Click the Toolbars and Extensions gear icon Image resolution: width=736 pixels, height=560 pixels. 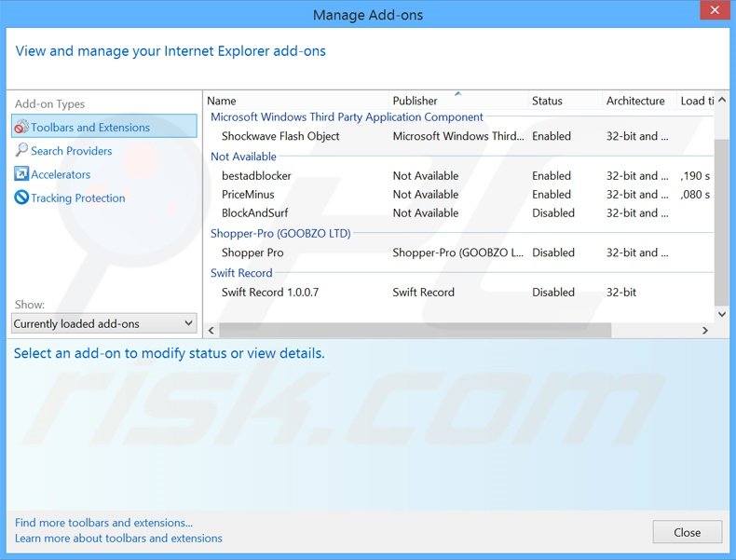[x=21, y=127]
